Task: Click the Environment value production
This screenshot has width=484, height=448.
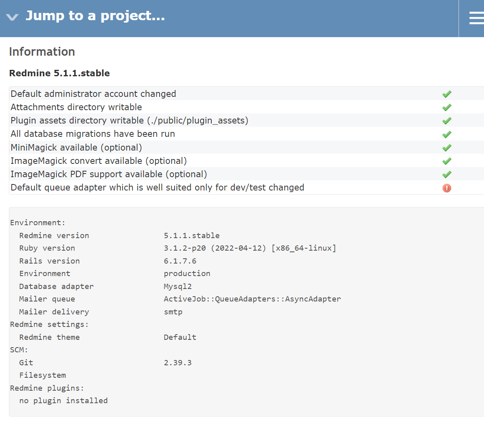Action: point(187,274)
